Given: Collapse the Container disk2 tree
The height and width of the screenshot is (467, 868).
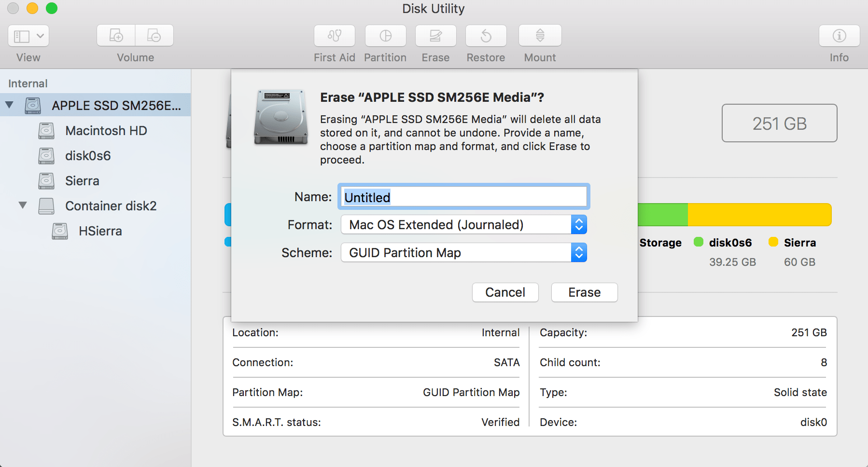Looking at the screenshot, I should click(23, 205).
